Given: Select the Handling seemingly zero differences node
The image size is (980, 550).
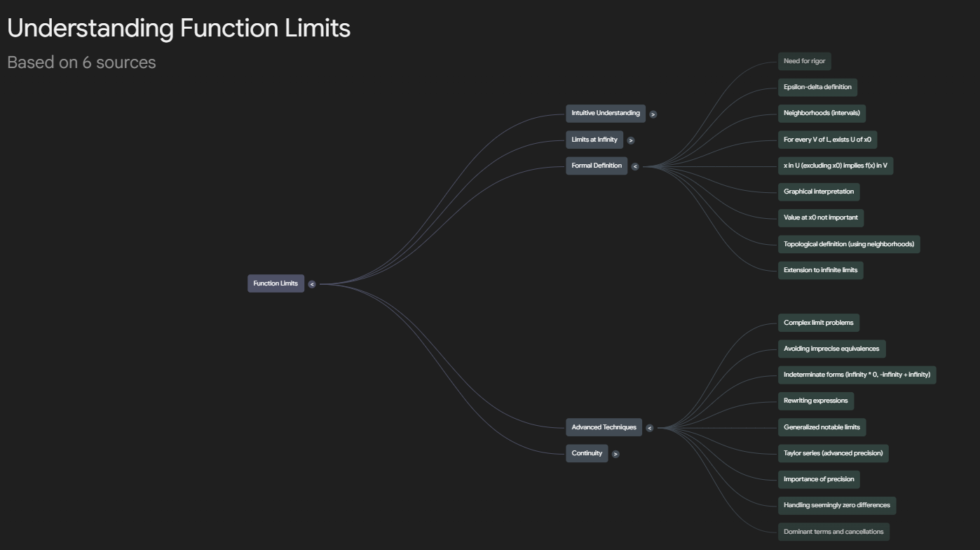Looking at the screenshot, I should [836, 505].
